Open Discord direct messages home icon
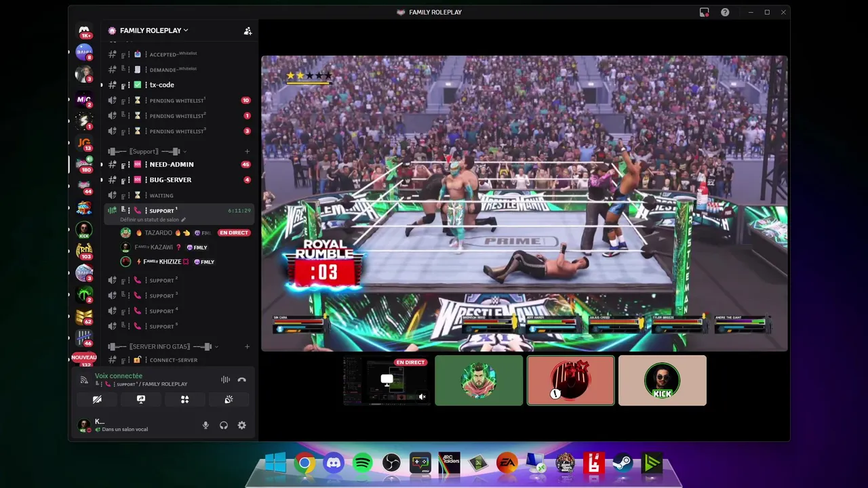The image size is (868, 488). 84,31
